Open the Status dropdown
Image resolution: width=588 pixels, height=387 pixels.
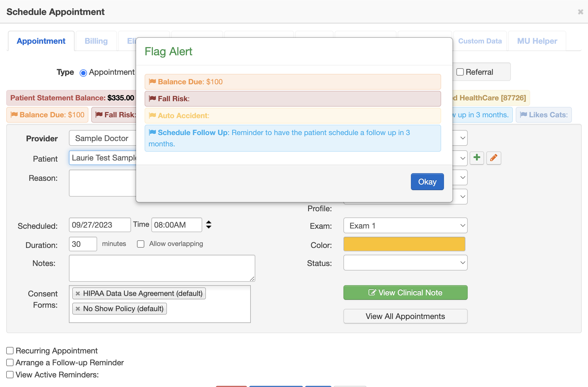click(405, 263)
